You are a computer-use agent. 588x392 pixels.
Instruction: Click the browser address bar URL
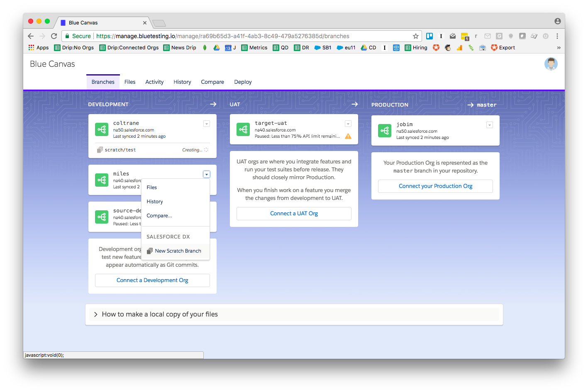tap(223, 36)
